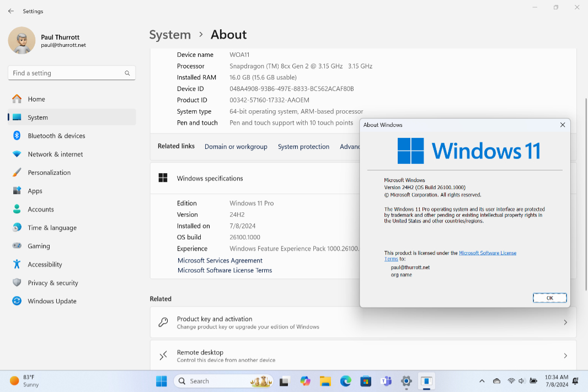The width and height of the screenshot is (588, 392).
Task: Open Bluetooth & devices settings
Action: pos(56,136)
